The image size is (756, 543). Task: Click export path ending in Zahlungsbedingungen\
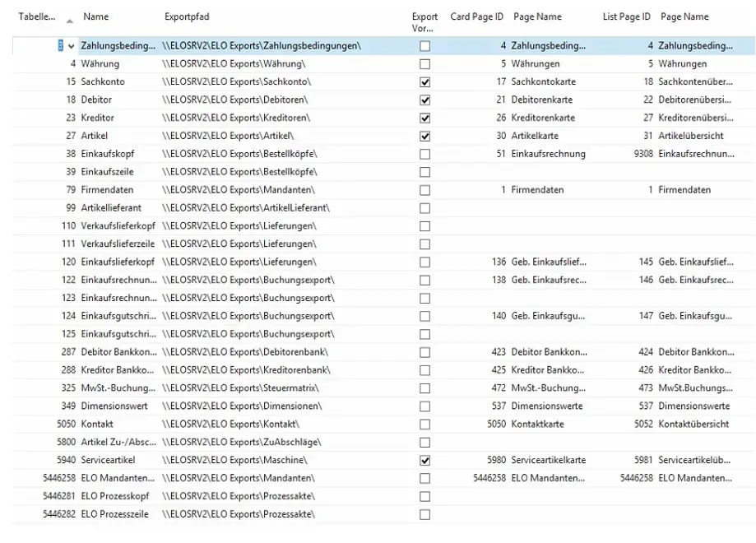(262, 46)
